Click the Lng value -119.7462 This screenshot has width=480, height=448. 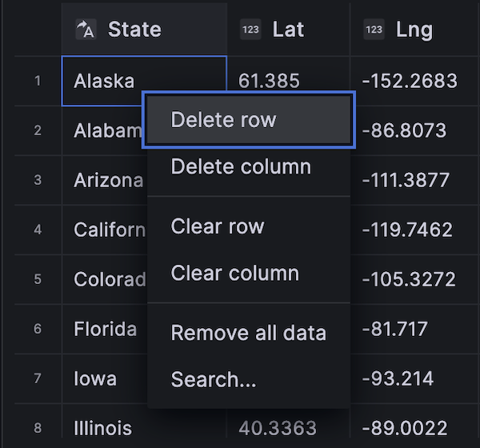click(x=407, y=230)
